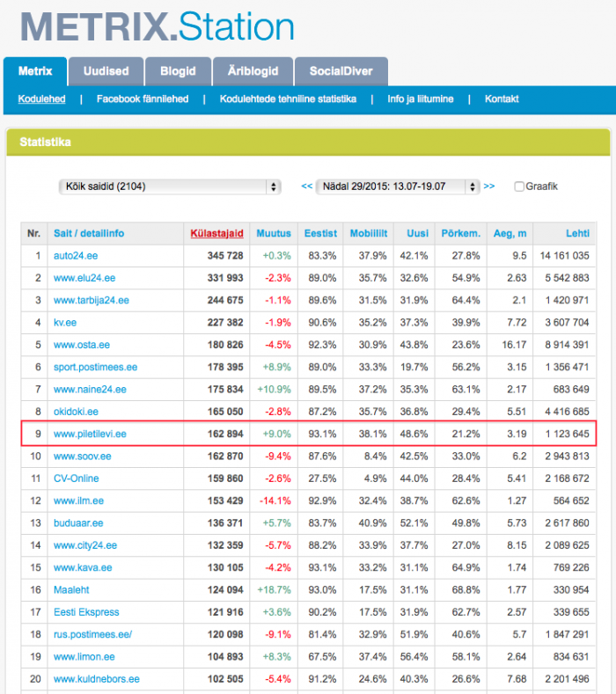Sort by Lehti column header
Image resolution: width=616 pixels, height=694 pixels.
pos(577,233)
